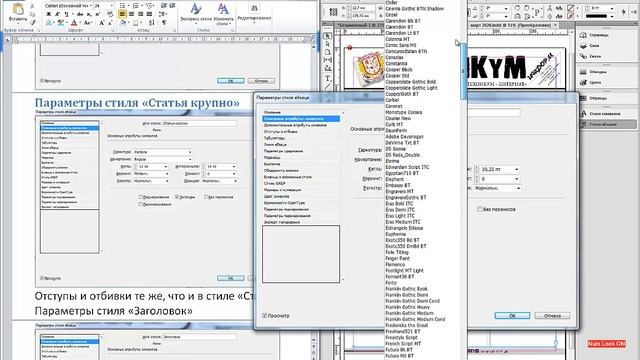Choose Franklin Gothic Book from font list
Image resolution: width=640 pixels, height=360 pixels.
407,289
